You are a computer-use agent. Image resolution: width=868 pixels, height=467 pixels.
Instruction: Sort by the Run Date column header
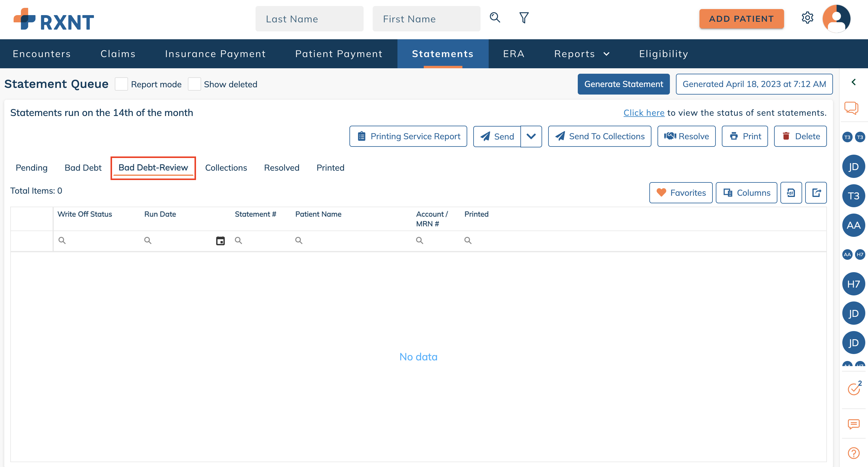[x=160, y=214]
